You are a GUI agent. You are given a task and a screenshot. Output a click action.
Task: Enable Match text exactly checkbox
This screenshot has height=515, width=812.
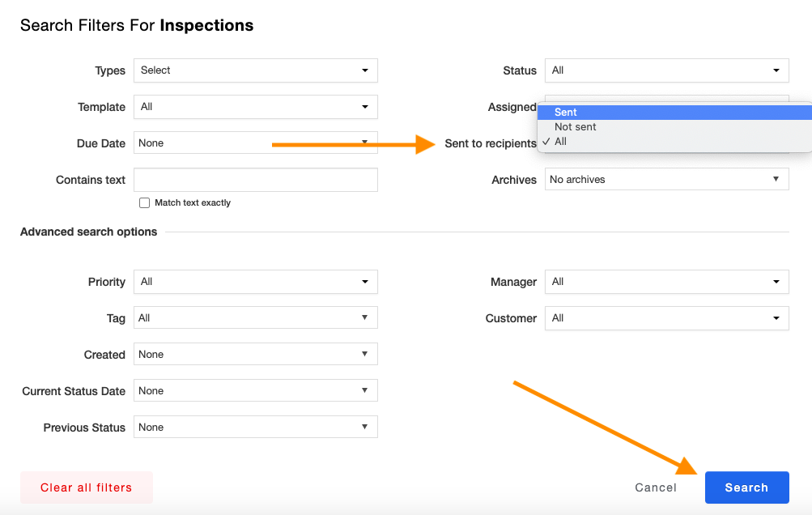145,203
